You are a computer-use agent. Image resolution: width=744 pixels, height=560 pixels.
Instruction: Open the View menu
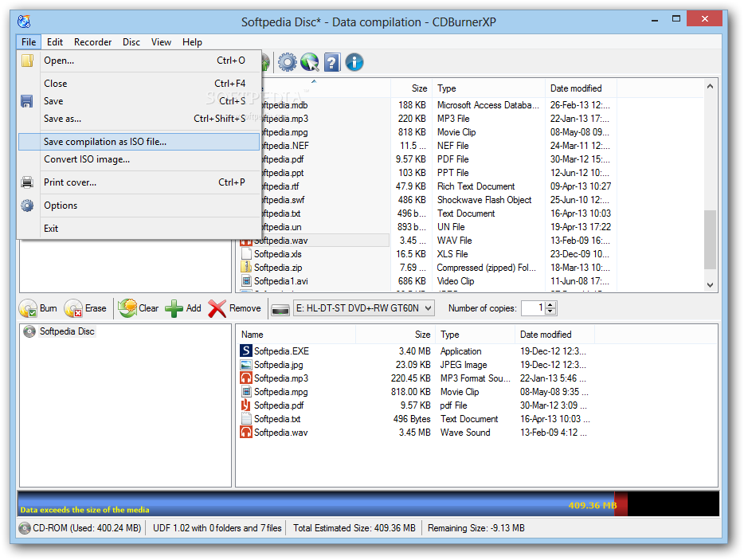pyautogui.click(x=161, y=41)
